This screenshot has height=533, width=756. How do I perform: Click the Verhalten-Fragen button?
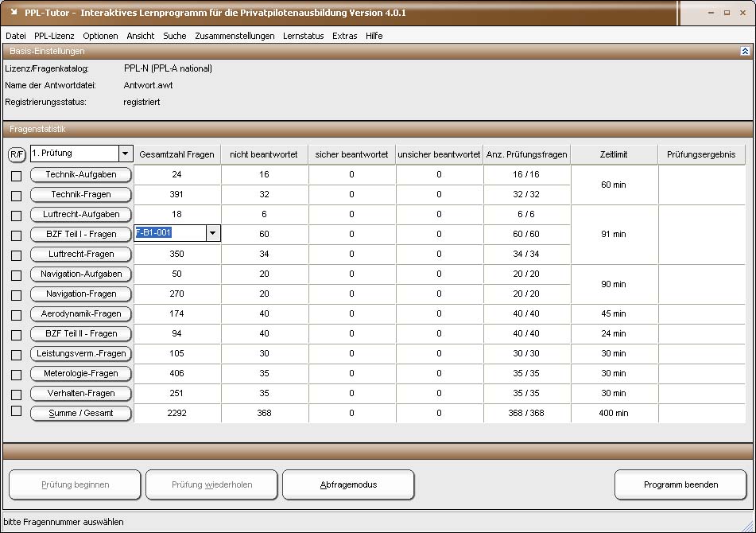(x=81, y=393)
